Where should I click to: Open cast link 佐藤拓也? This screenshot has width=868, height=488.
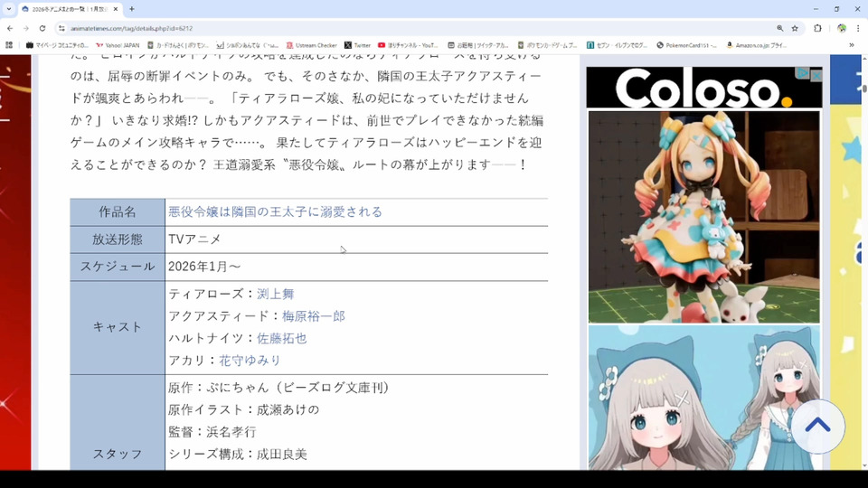pos(282,338)
